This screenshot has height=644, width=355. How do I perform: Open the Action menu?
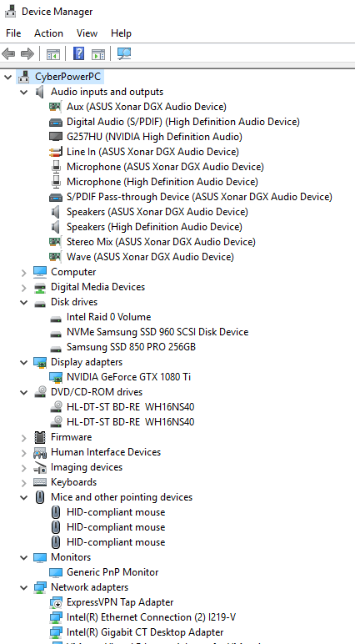pos(49,33)
